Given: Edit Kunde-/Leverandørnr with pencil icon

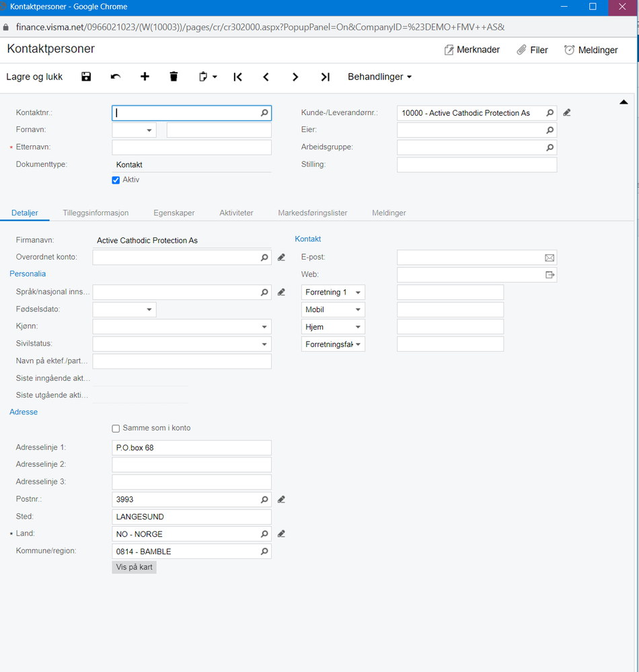Looking at the screenshot, I should 566,113.
